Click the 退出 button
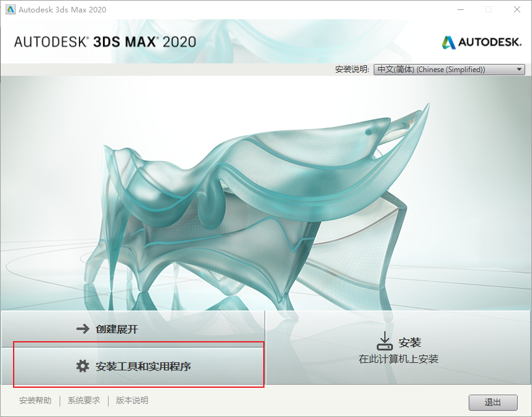 point(493,403)
